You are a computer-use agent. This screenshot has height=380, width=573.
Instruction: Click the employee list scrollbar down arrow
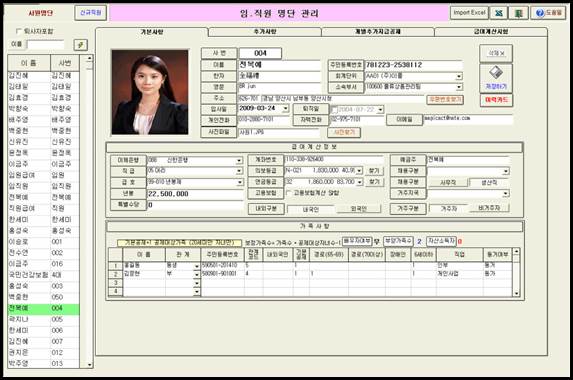(89, 364)
